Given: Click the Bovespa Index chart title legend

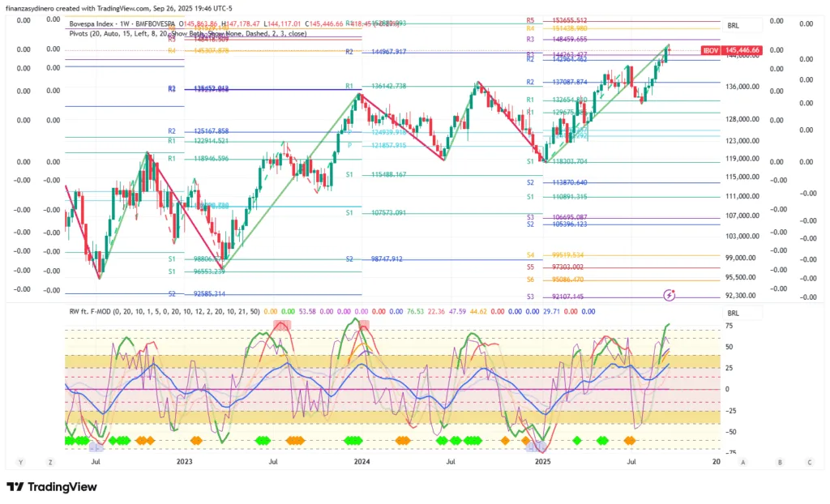Looking at the screenshot, I should pos(113,23).
